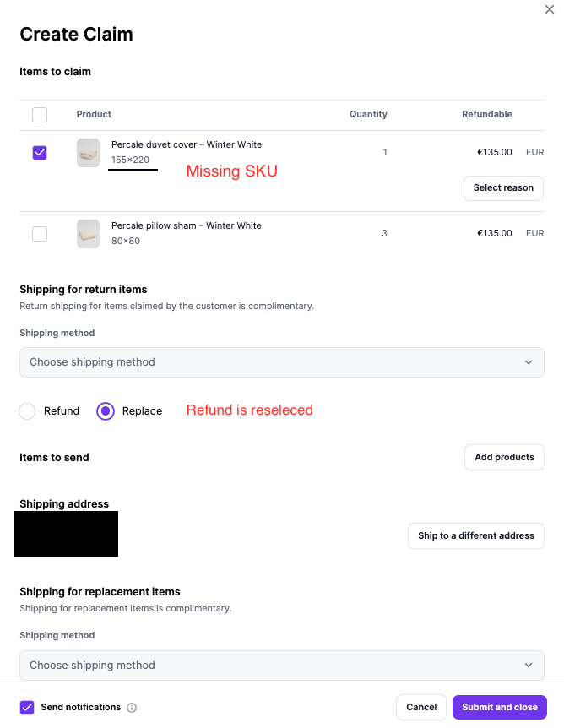
Task: Click the Percale pillow sham product thumbnail
Action: pyautogui.click(x=88, y=234)
